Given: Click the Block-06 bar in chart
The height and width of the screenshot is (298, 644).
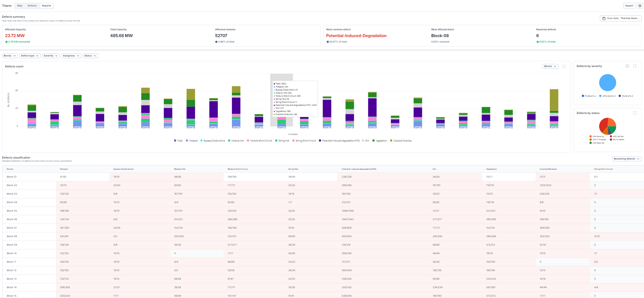Looking at the screenshot, I should click(x=145, y=107).
